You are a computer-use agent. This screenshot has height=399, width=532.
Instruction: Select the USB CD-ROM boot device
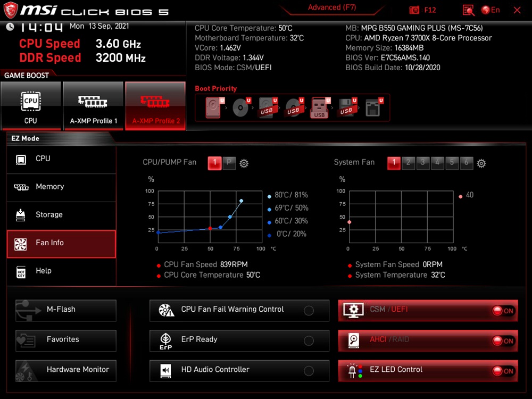pyautogui.click(x=294, y=107)
